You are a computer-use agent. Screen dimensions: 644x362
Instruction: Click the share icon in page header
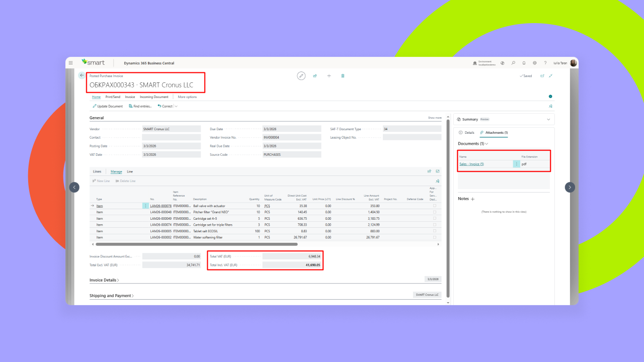(x=315, y=76)
